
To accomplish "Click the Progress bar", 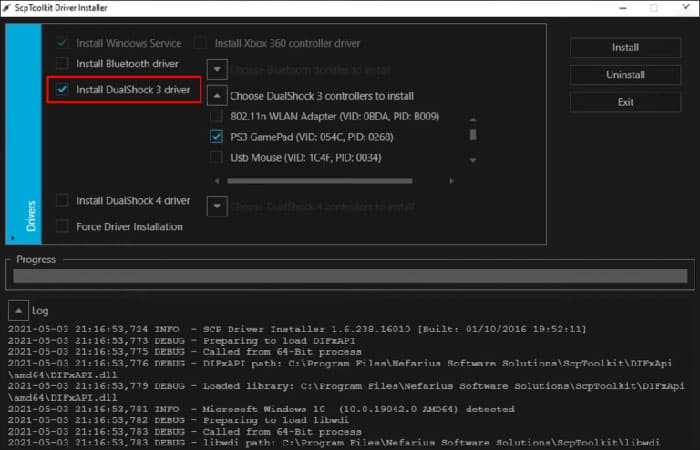I will coord(350,276).
